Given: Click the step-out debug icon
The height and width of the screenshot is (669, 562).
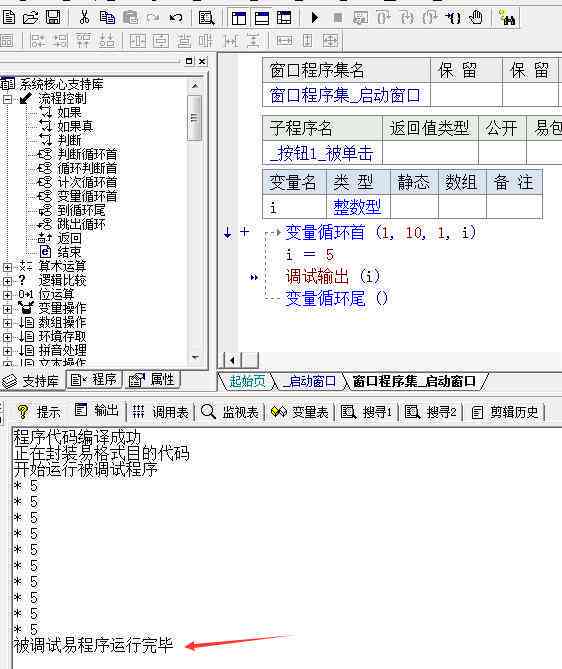Looking at the screenshot, I should [429, 17].
